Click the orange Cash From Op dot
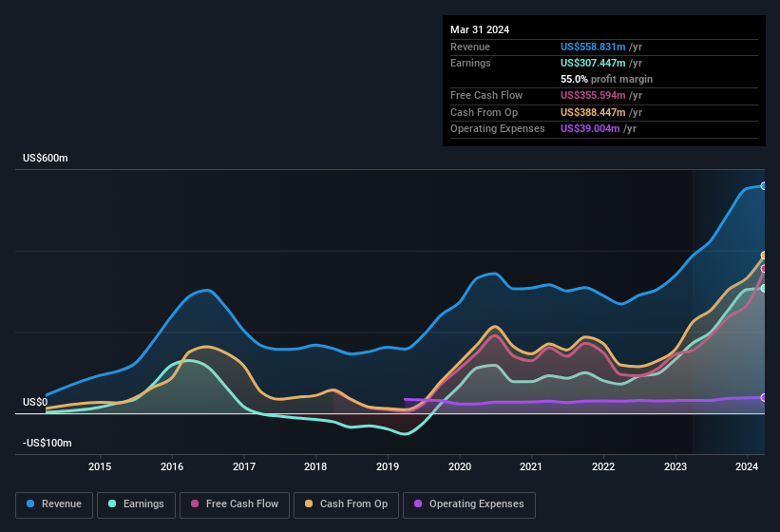 coord(310,503)
